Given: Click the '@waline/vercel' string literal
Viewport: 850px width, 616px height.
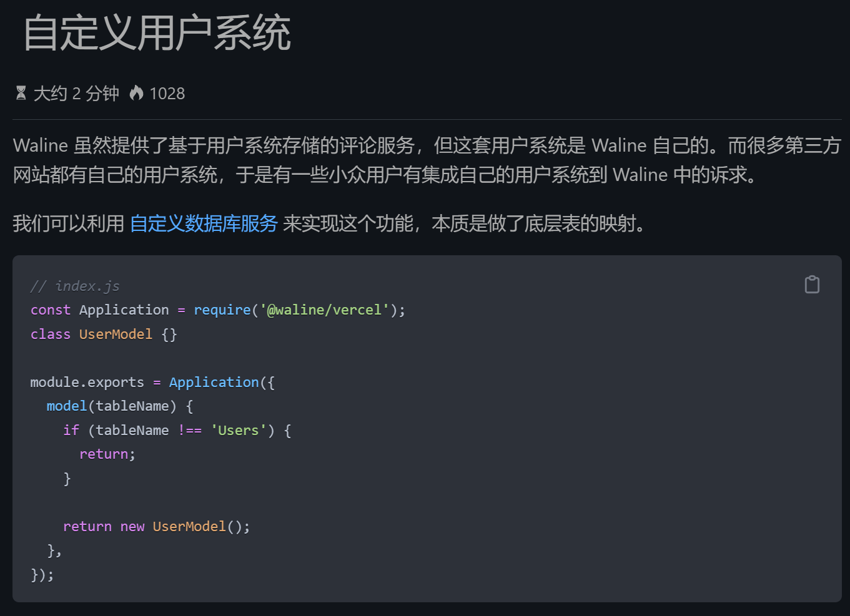Looking at the screenshot, I should (x=325, y=310).
